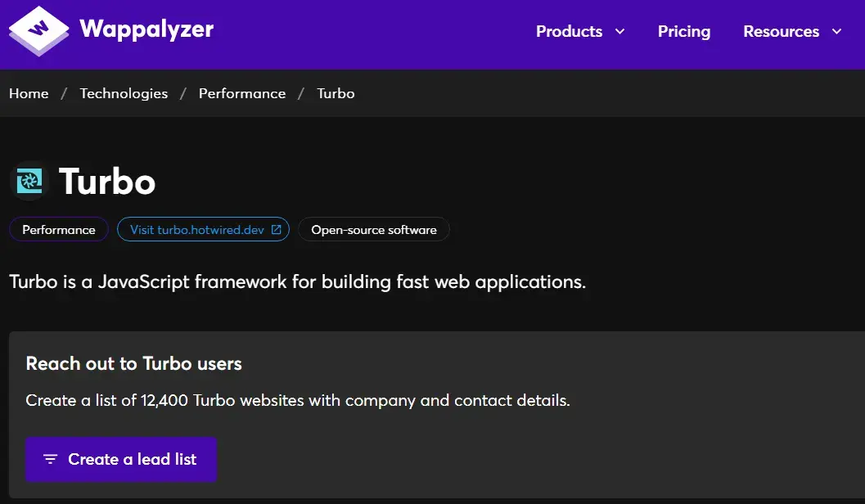Click the filter icon on lead list button
Viewport: 865px width, 504px height.
point(50,459)
